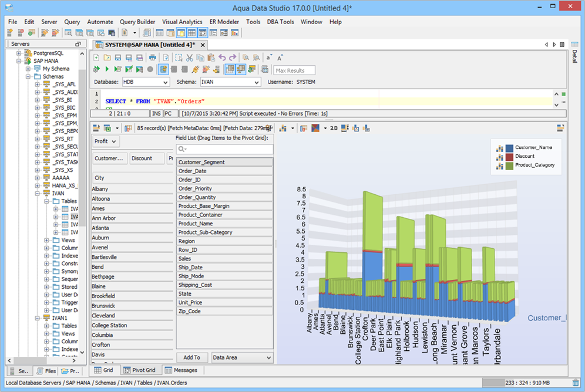The width and height of the screenshot is (585, 392).
Task: Click the New script icon in editor toolbar
Action: (96, 58)
